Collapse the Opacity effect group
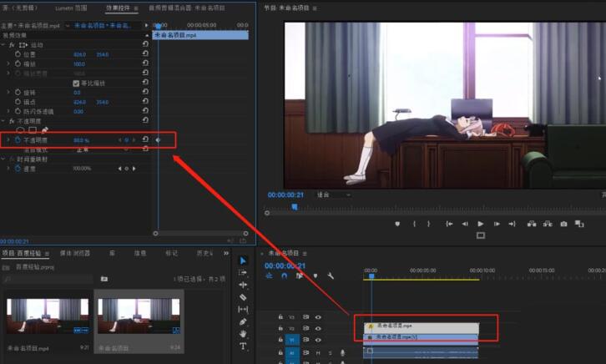 (x=3, y=121)
